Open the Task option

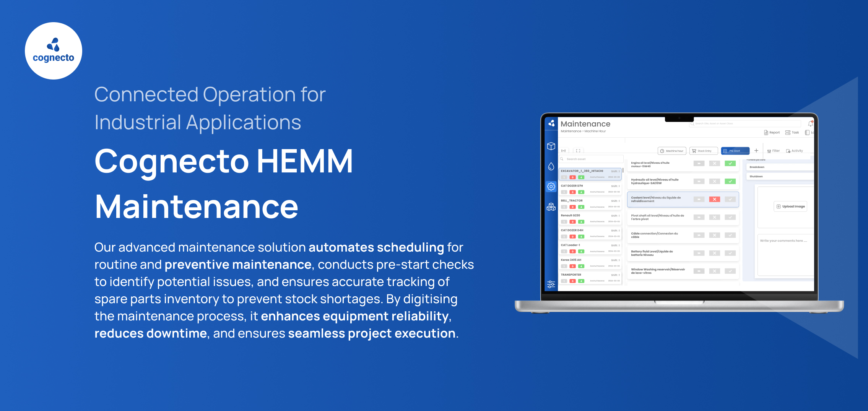tap(792, 133)
